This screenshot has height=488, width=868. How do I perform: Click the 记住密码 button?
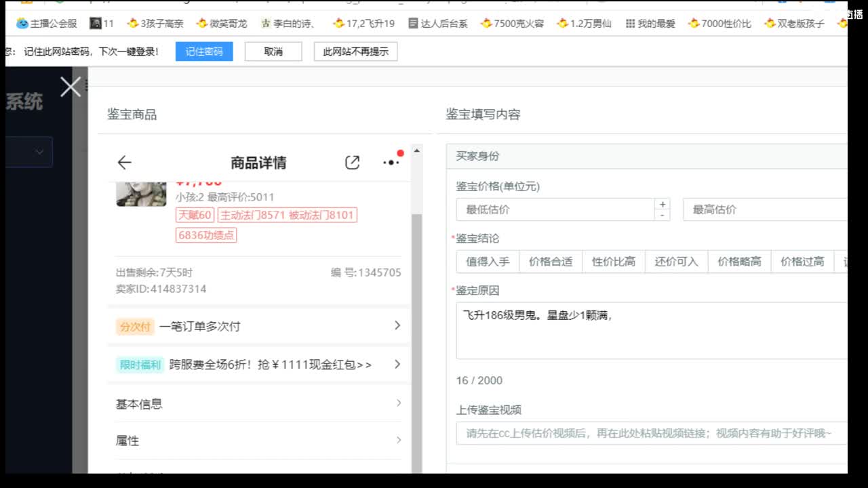[x=204, y=52]
